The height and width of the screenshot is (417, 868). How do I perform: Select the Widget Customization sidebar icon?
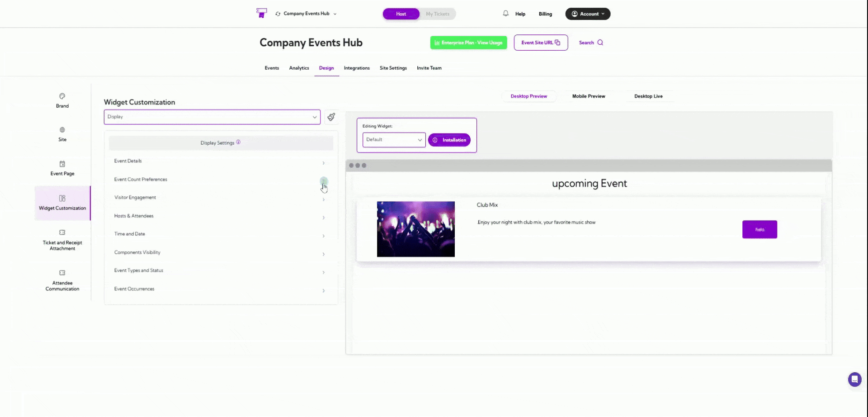coord(62,198)
